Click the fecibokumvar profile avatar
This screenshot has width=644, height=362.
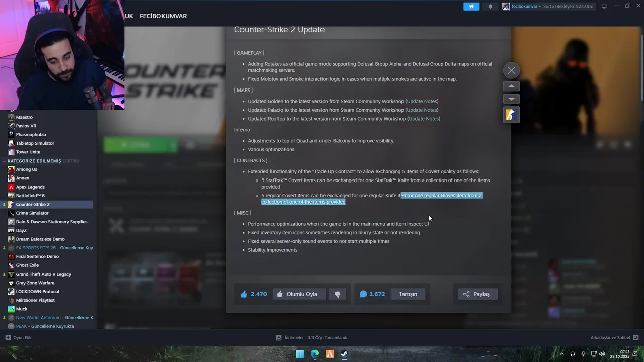click(506, 6)
